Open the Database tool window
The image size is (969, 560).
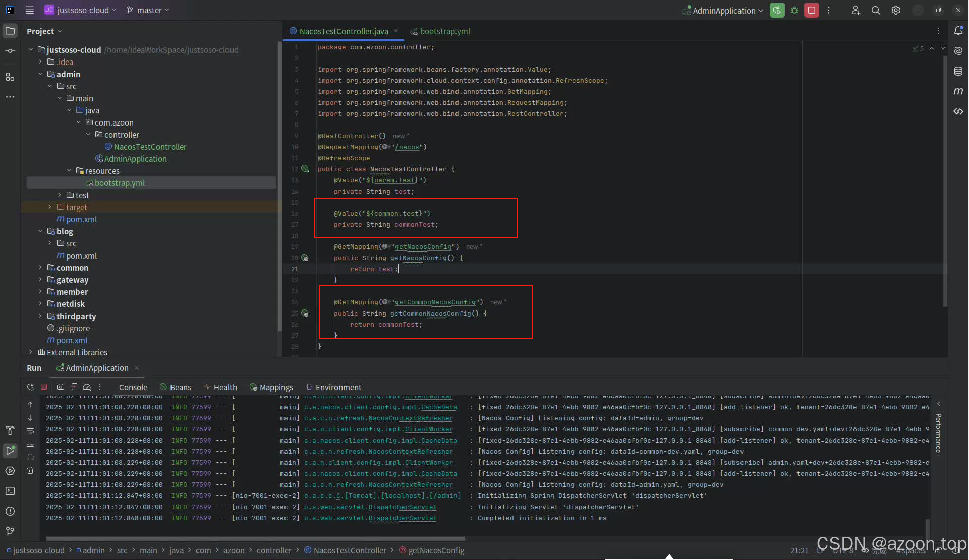[x=958, y=71]
